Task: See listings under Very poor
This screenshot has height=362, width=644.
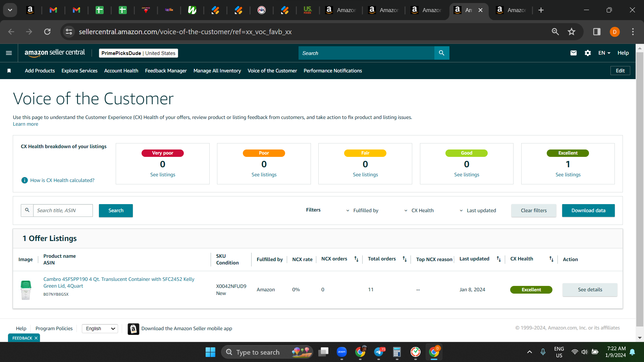Action: (x=163, y=175)
